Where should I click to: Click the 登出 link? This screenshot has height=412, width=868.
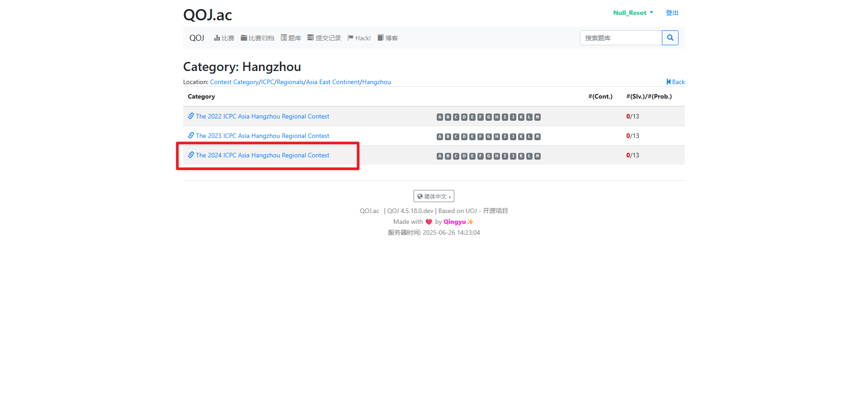click(672, 13)
